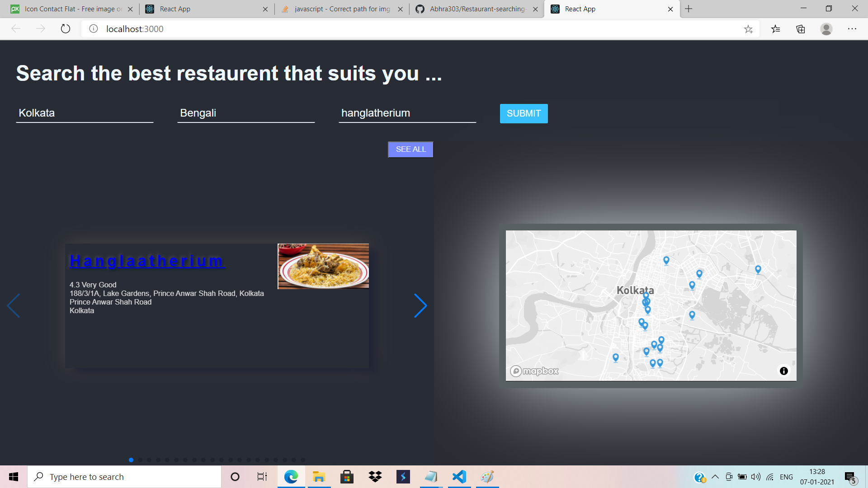Click the far-right map marker
This screenshot has width=868, height=488.
(x=758, y=270)
